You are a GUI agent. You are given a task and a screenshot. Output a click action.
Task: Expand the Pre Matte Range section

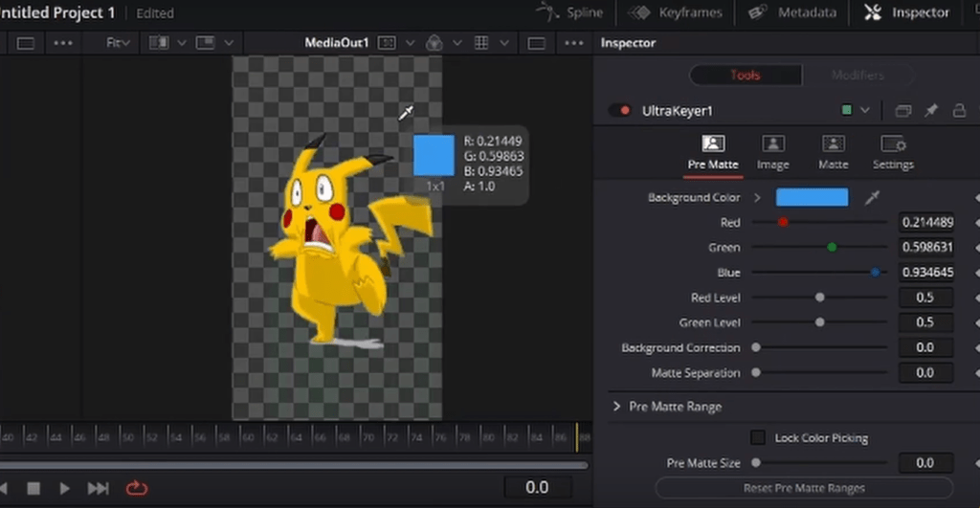point(617,407)
